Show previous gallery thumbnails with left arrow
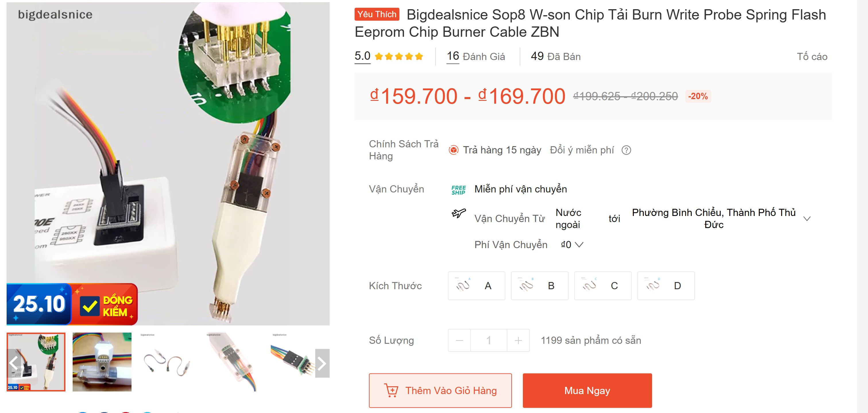 tap(14, 363)
